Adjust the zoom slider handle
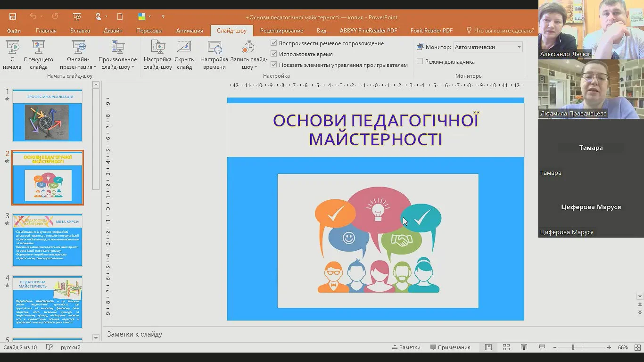This screenshot has width=644, height=362. pyautogui.click(x=573, y=347)
